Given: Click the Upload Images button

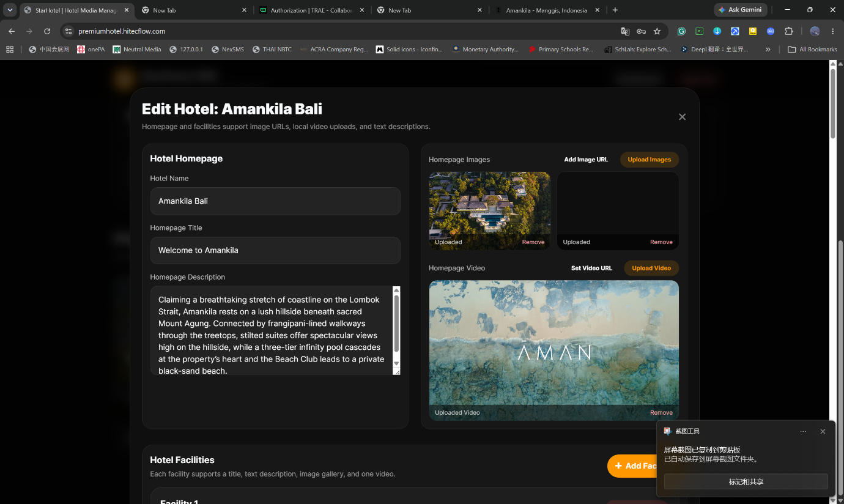Looking at the screenshot, I should click(650, 160).
